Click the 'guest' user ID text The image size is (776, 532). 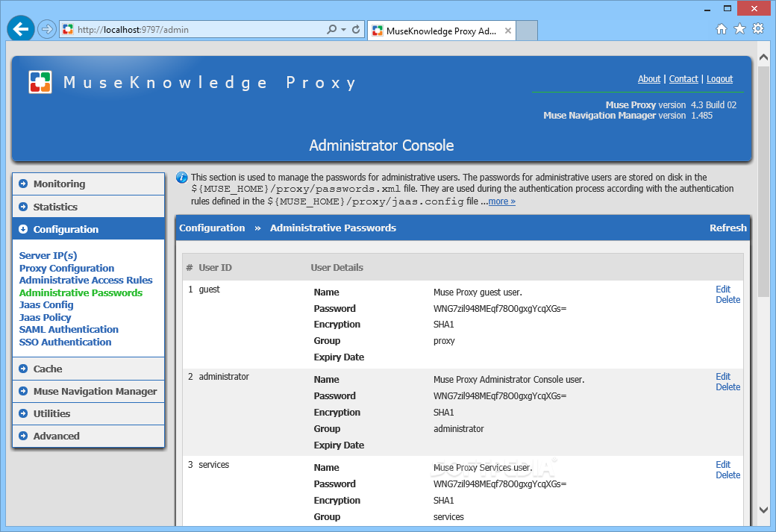[x=210, y=289]
